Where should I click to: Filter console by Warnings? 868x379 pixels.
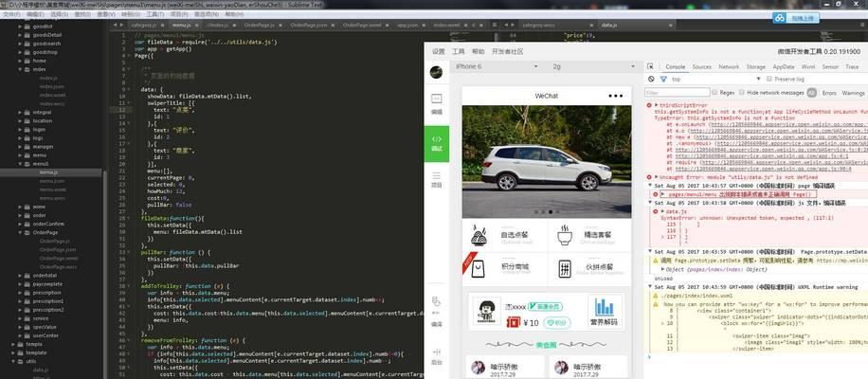click(x=853, y=93)
